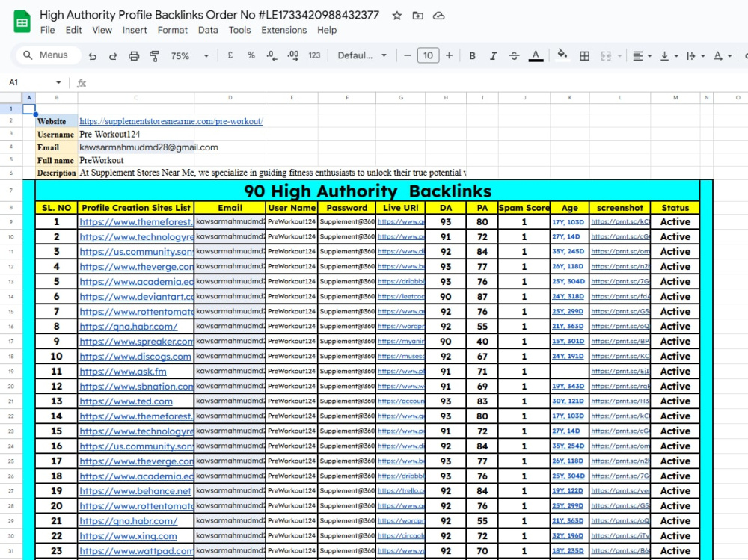This screenshot has height=560, width=748.
Task: Open the borders tool
Action: [584, 56]
